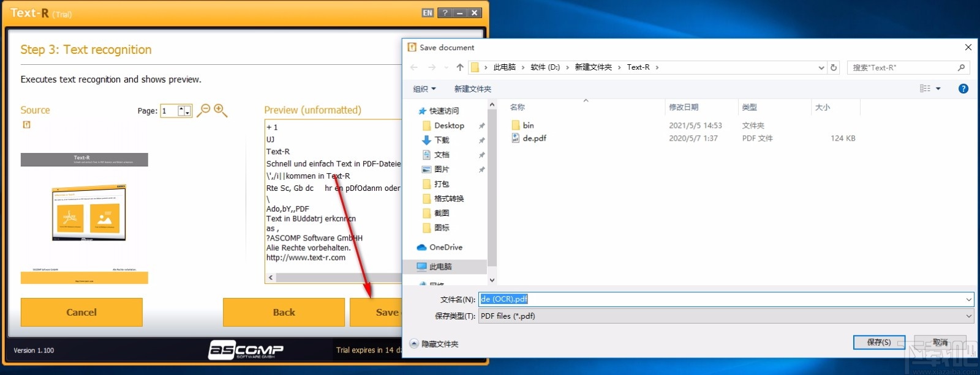Click the ASCOMP logo in Text-R footer

[246, 349]
